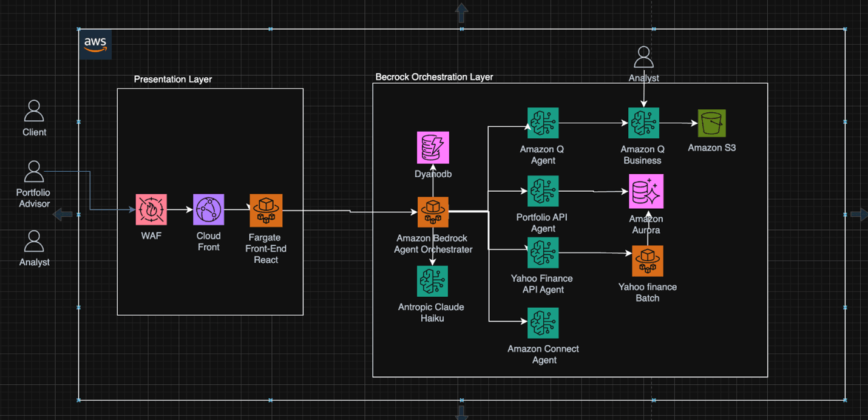Image resolution: width=868 pixels, height=420 pixels.
Task: Click the Amazon Q Business icon
Action: click(643, 123)
